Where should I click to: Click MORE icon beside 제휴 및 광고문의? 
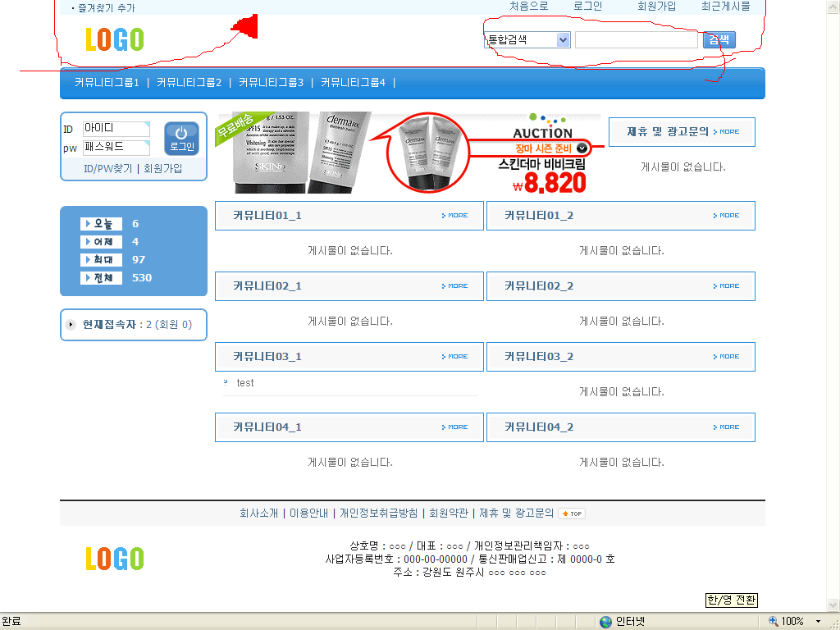pos(726,131)
